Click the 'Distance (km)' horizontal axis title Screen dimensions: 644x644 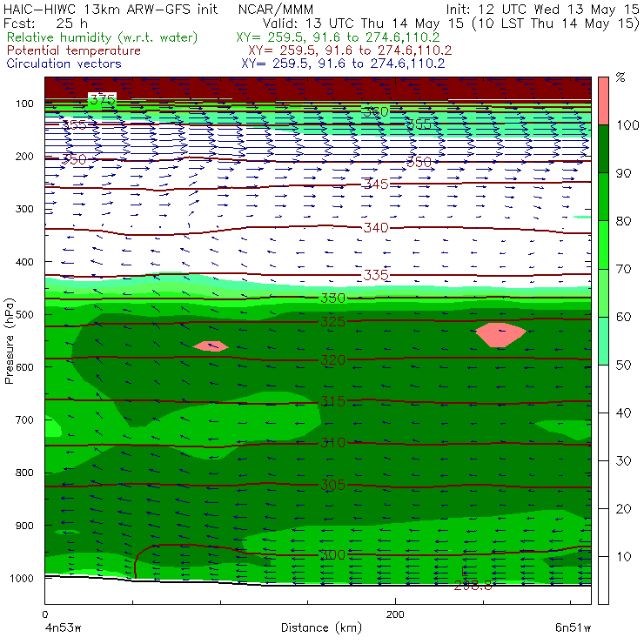tap(321, 628)
